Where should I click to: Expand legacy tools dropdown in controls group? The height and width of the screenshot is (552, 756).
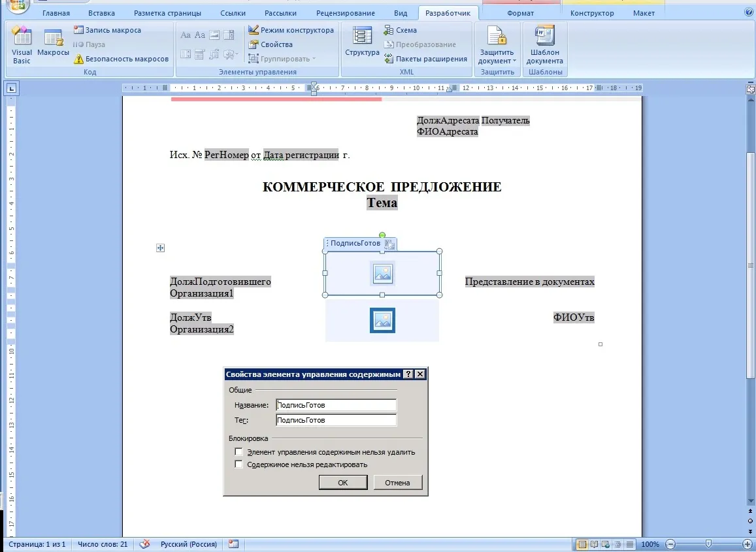click(230, 54)
